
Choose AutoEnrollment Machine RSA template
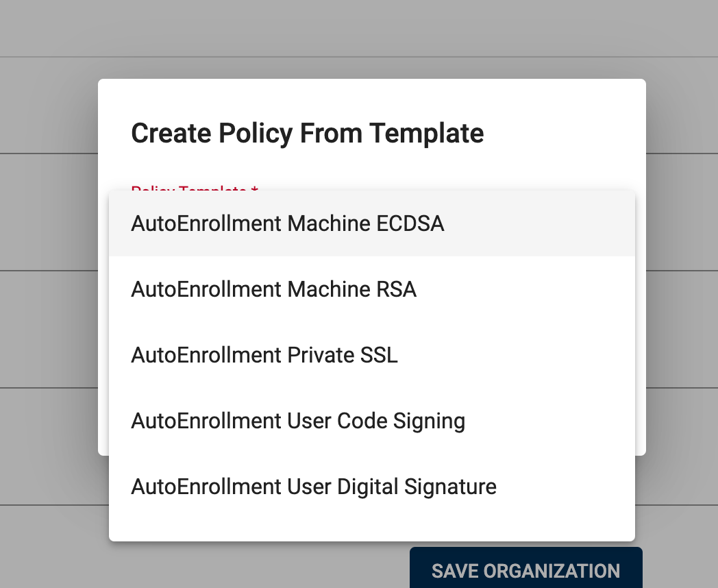(274, 289)
